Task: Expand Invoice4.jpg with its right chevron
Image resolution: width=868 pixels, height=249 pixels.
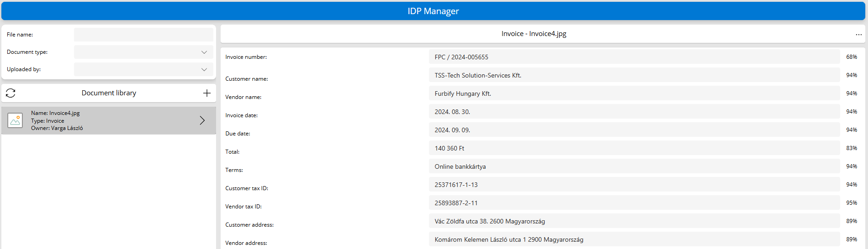Action: tap(202, 120)
